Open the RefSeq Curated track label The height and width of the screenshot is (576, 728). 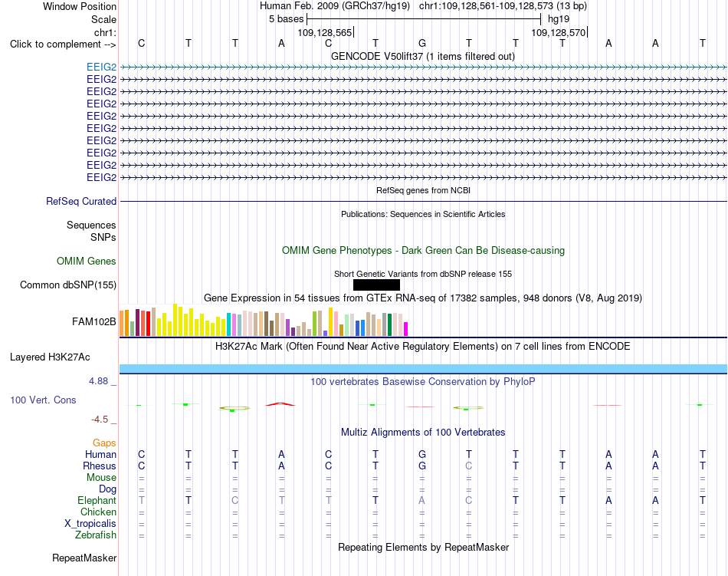coord(80,201)
